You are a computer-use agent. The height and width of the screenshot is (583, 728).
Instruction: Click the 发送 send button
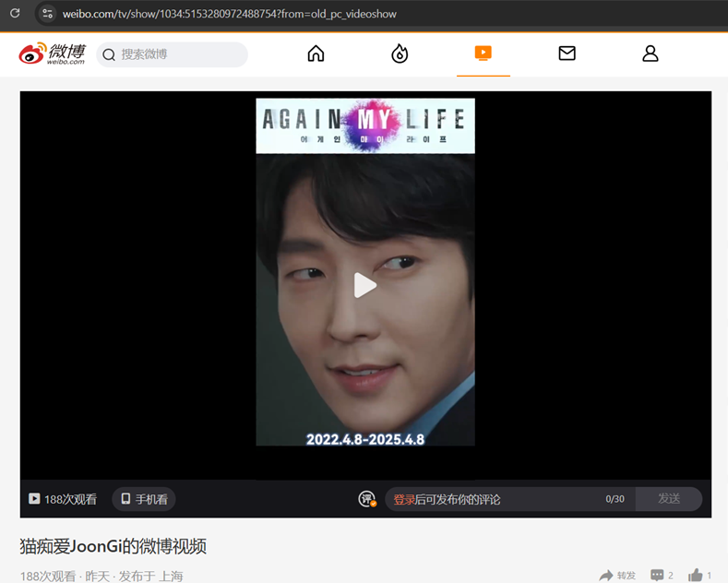point(669,499)
